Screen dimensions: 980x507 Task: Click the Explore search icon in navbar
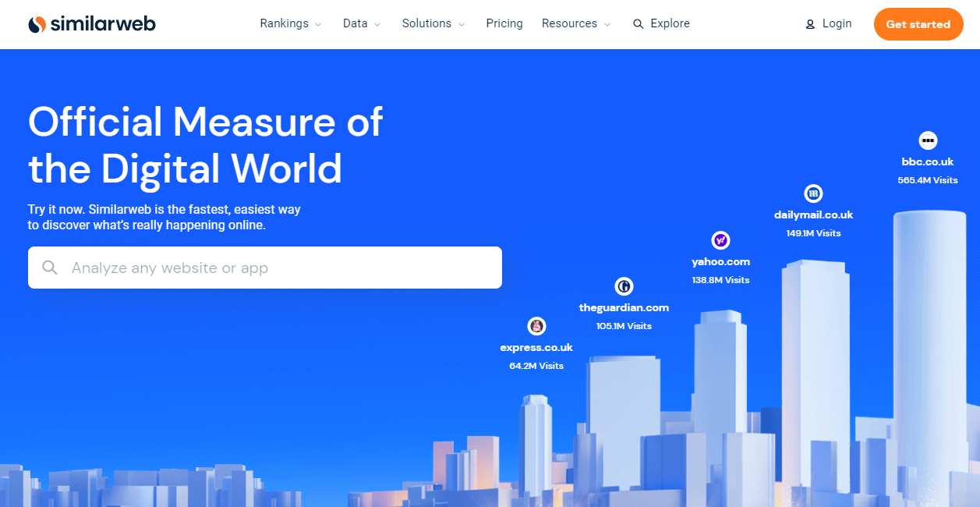638,24
